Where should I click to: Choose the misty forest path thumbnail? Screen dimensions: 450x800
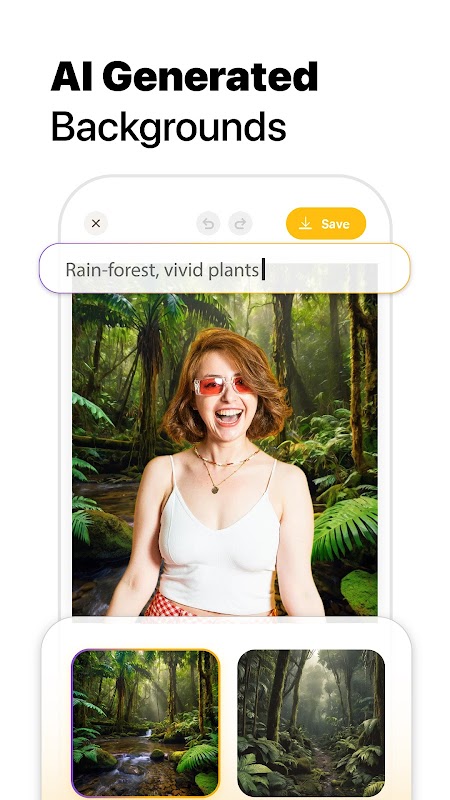[x=311, y=723]
